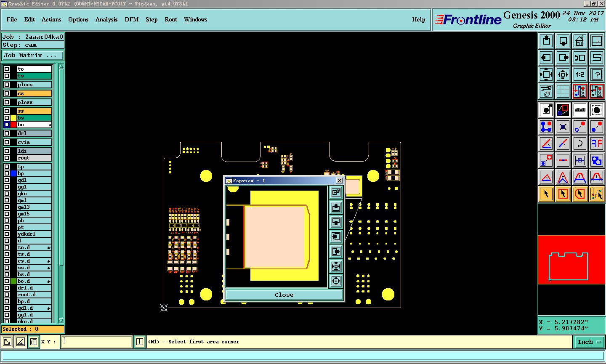Select the plain arrow pointer tool
Screen dimensions: 606x364
click(546, 194)
